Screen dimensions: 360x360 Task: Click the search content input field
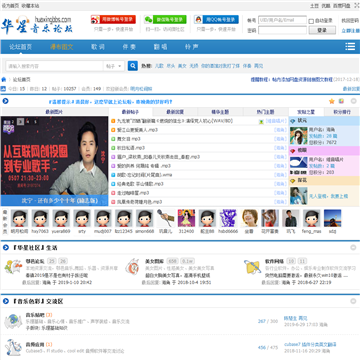(54, 66)
